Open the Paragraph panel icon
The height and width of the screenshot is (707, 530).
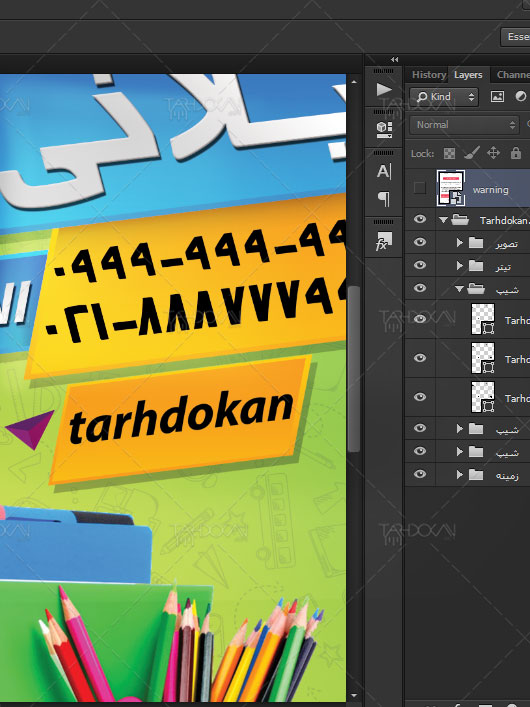click(384, 198)
